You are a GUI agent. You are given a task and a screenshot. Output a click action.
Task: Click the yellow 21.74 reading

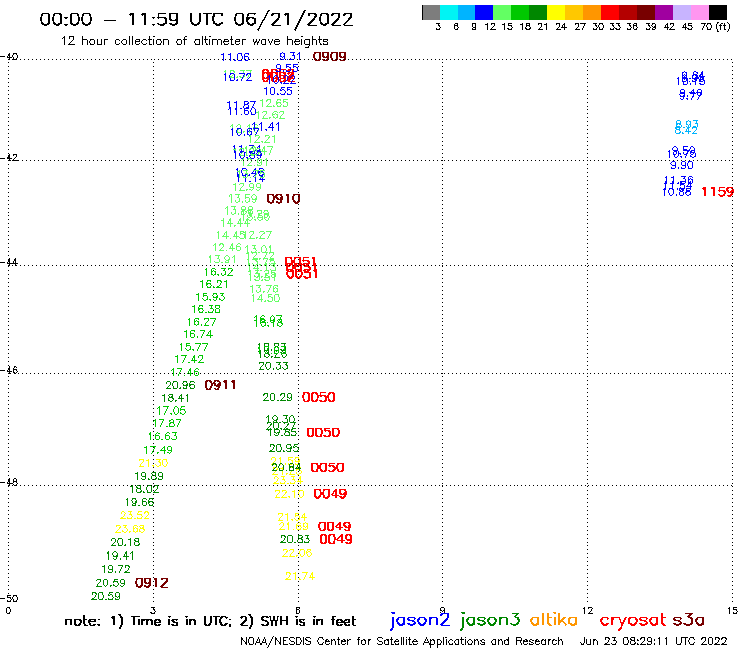point(300,576)
